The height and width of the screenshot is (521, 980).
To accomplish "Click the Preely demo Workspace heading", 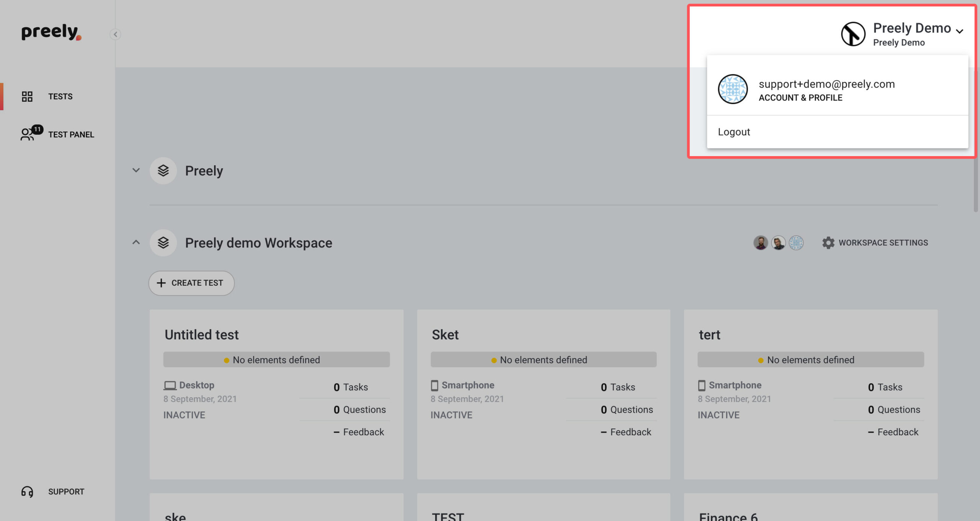I will [259, 243].
